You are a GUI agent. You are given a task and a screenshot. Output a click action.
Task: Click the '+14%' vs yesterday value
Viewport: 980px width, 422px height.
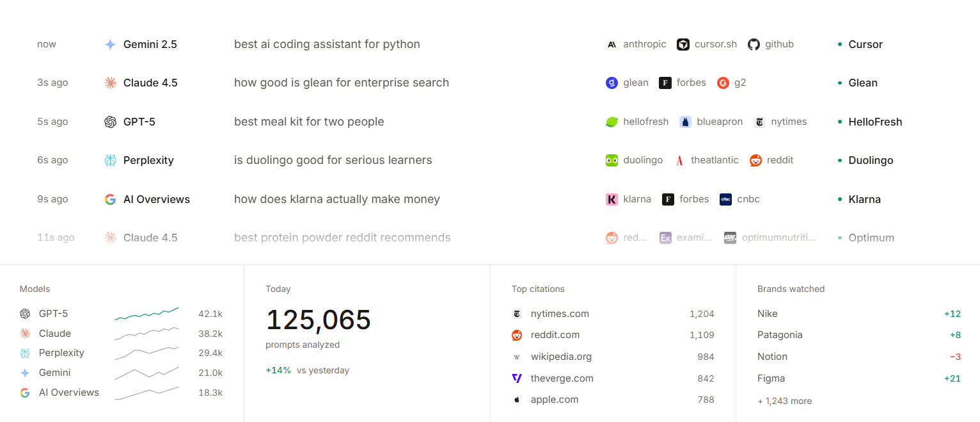[x=278, y=370]
